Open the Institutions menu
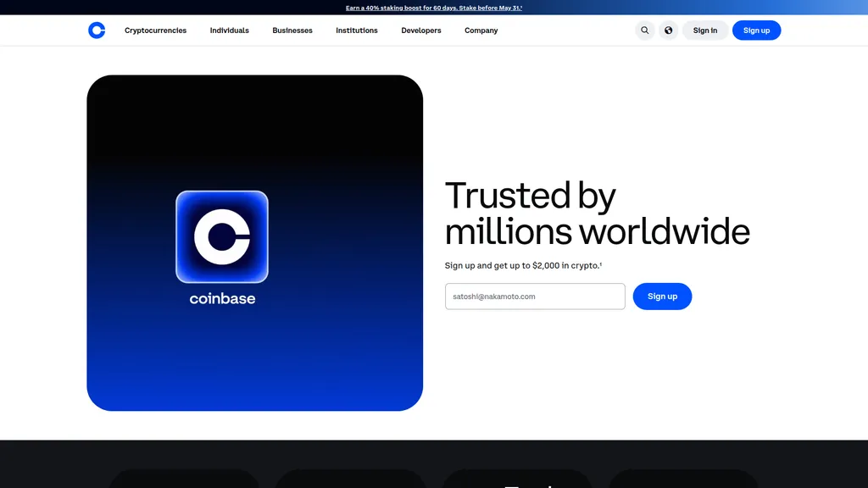Screen dimensions: 868x488 [357, 30]
